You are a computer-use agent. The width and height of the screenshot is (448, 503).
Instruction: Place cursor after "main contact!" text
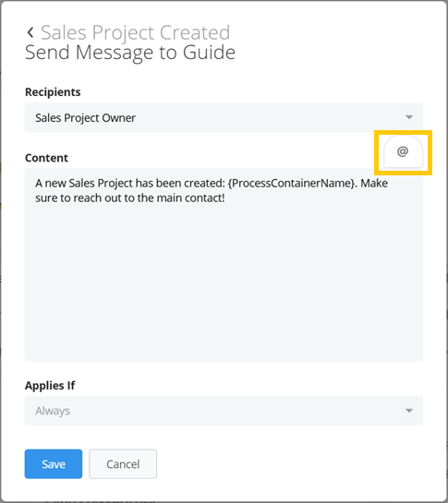click(x=225, y=198)
